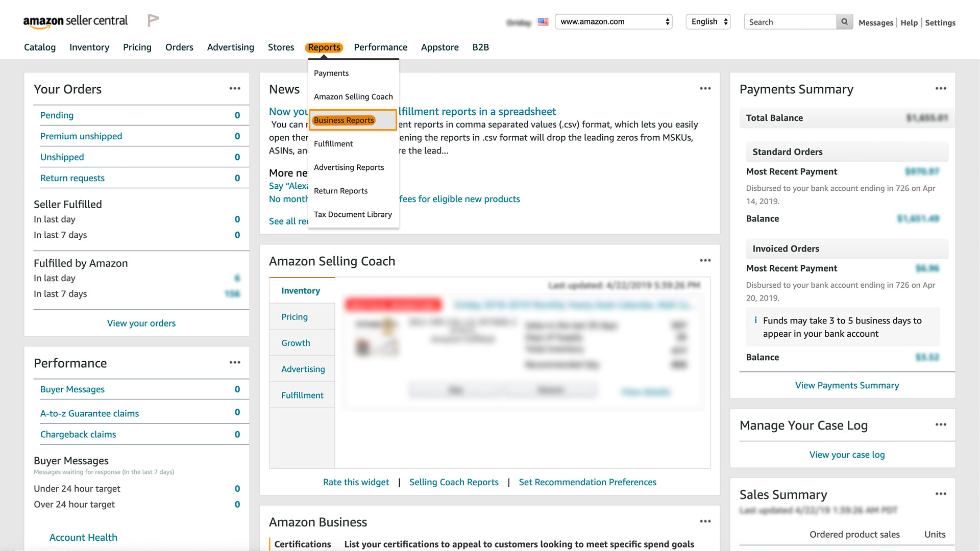Open the Catalog menu
Screen dimensions: 980x551
pos(40,47)
